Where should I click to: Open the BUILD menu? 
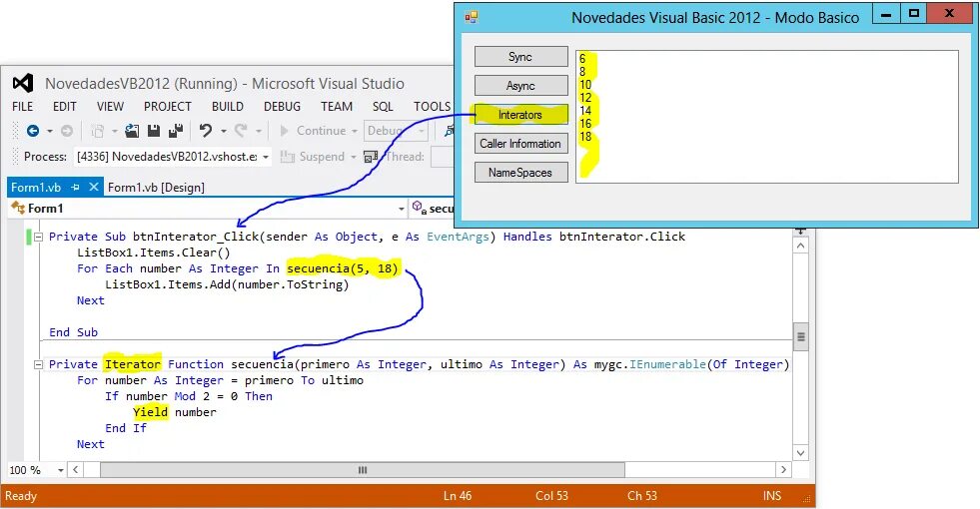[228, 107]
